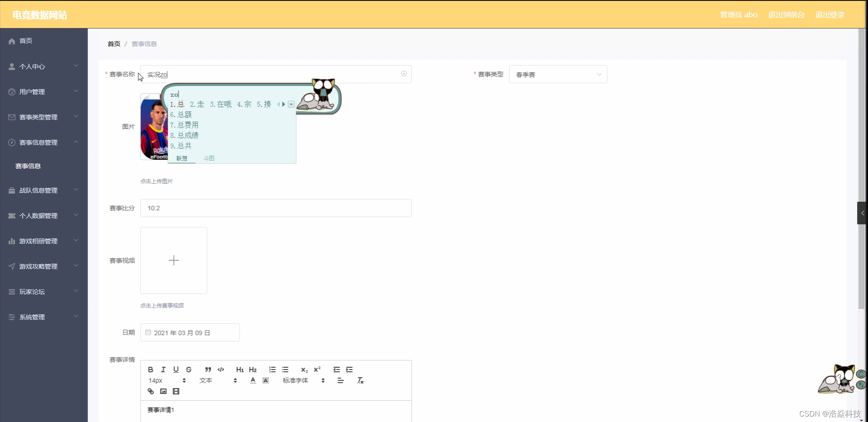868x422 pixels.
Task: Insert a blockquote in the details editor
Action: (x=208, y=370)
